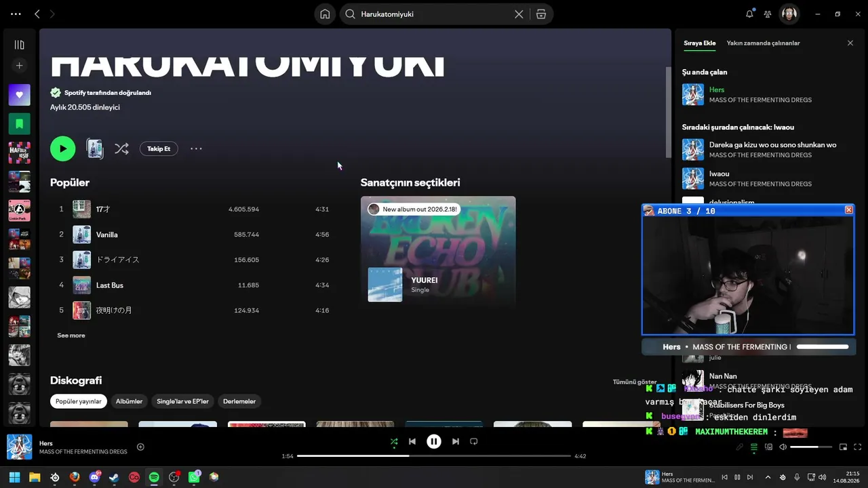Open File Explorer from the taskbar
Viewport: 868px width, 488px height.
(x=35, y=477)
